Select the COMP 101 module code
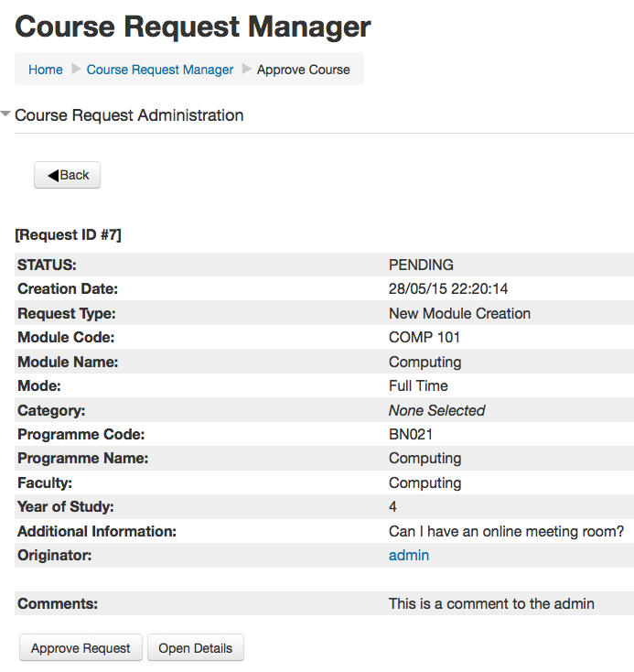 [x=424, y=337]
